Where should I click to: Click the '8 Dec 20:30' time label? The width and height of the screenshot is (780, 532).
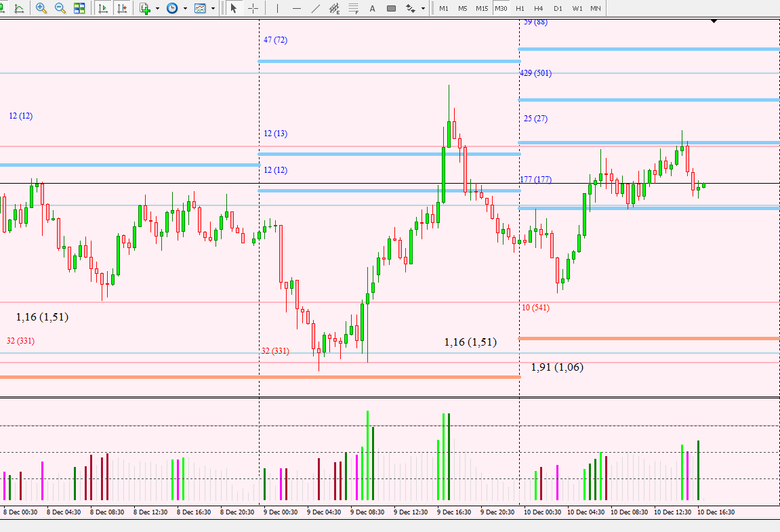click(x=237, y=512)
